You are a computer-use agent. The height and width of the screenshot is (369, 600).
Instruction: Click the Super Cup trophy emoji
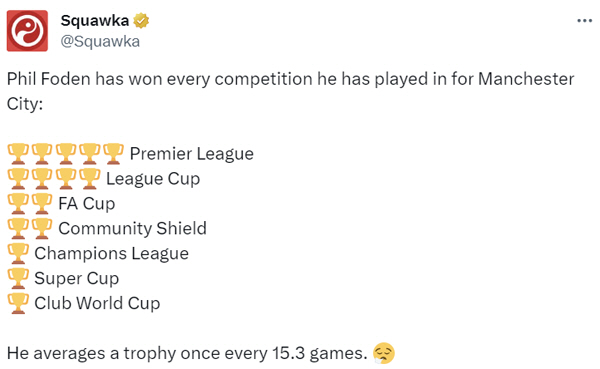(x=18, y=278)
